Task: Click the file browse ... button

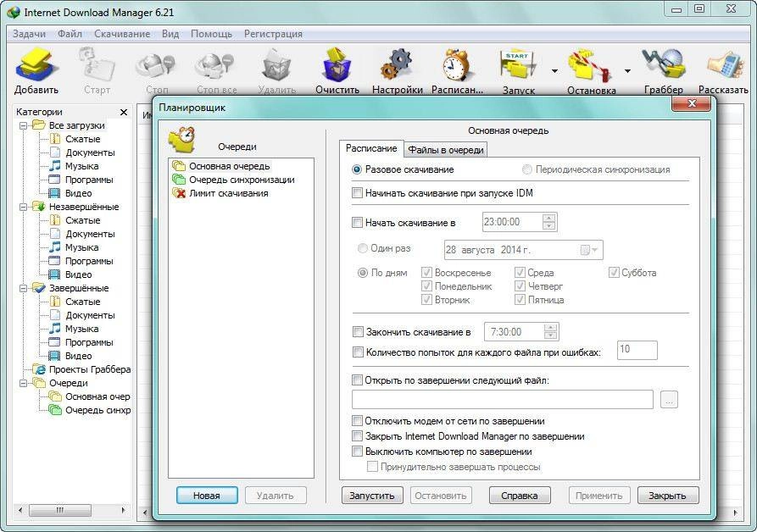Action: coord(669,399)
